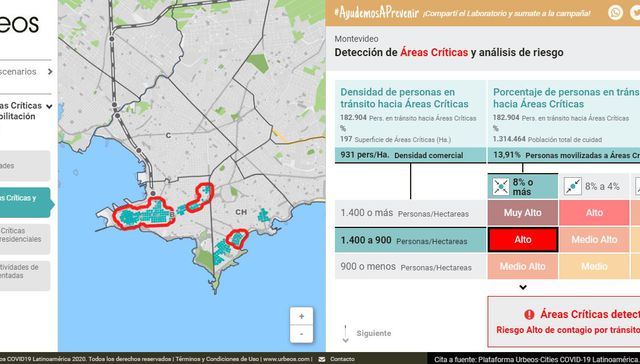Screen dimensions: 640x364
Task: Click the envelope icon in footer
Action: tap(322, 359)
